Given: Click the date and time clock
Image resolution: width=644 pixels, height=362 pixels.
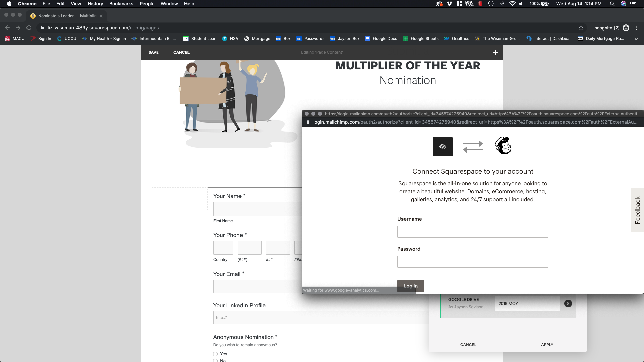Looking at the screenshot, I should pos(579,4).
